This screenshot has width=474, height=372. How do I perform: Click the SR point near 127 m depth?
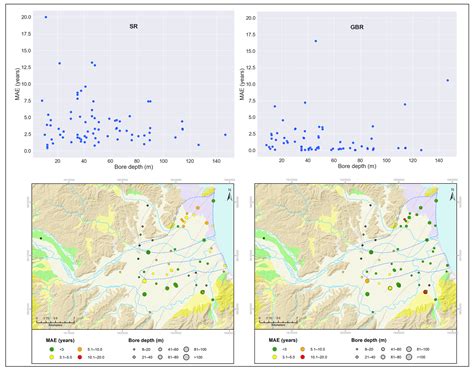pos(199,145)
